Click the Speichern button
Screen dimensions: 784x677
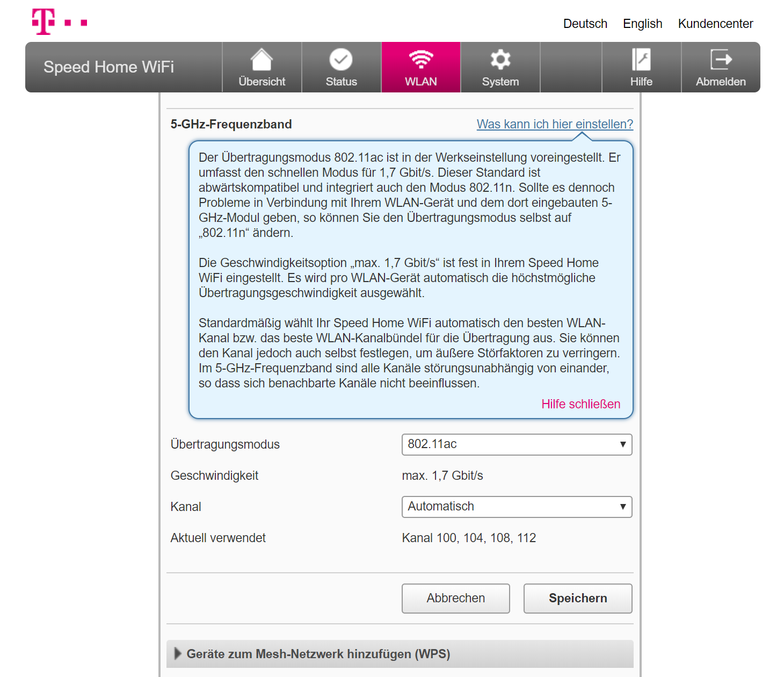point(578,599)
